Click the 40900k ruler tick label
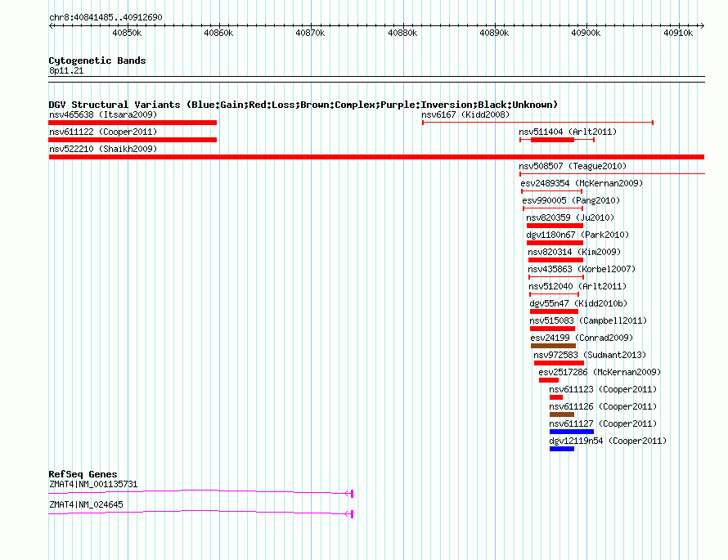 click(x=586, y=33)
